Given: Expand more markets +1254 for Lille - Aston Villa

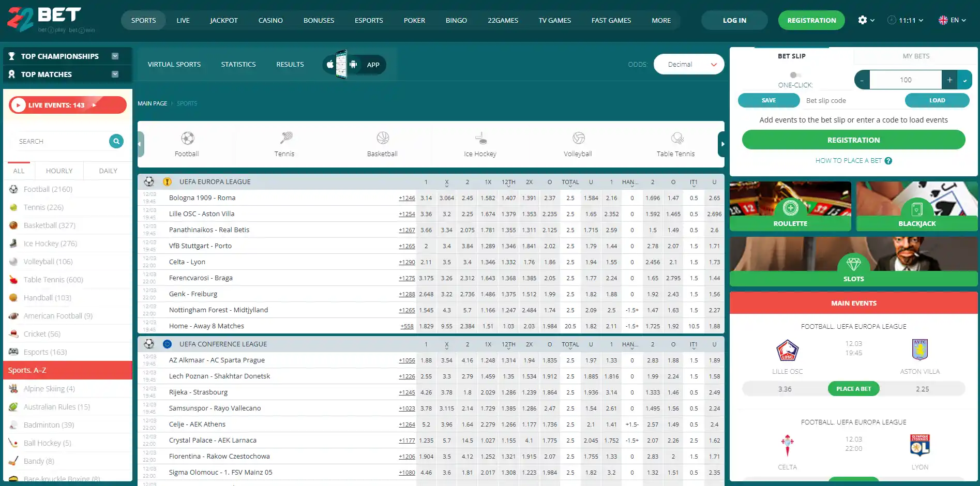Looking at the screenshot, I should [406, 214].
